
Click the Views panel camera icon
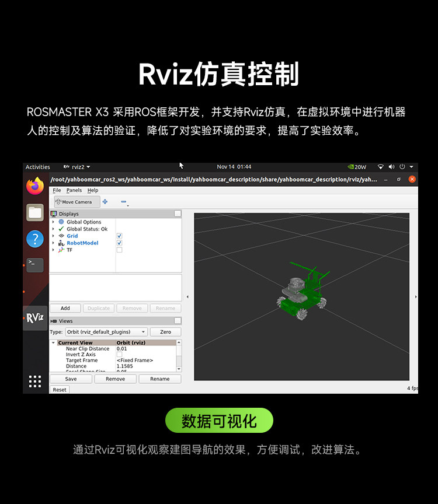pyautogui.click(x=54, y=321)
